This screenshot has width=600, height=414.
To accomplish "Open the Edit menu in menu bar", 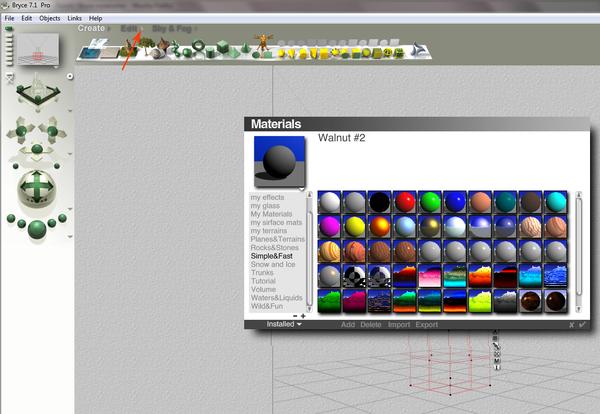I will 26,18.
